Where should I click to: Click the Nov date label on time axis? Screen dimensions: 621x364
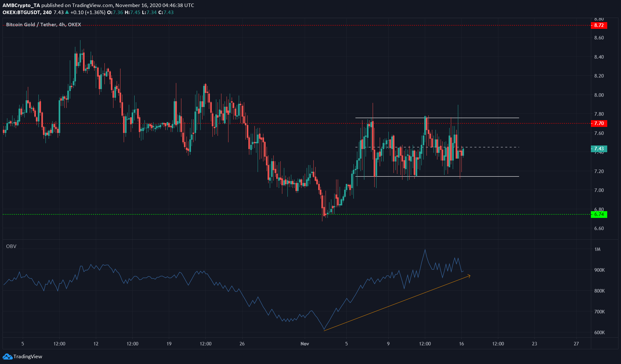(x=305, y=344)
